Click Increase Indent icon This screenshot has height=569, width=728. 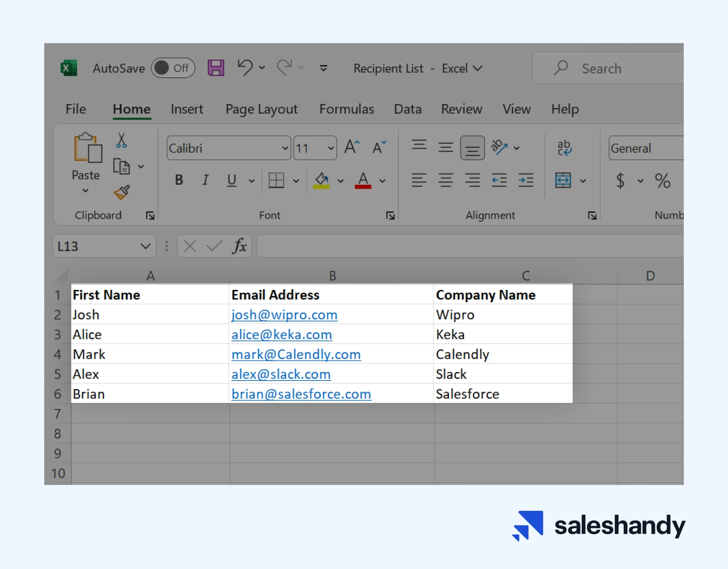(x=526, y=180)
